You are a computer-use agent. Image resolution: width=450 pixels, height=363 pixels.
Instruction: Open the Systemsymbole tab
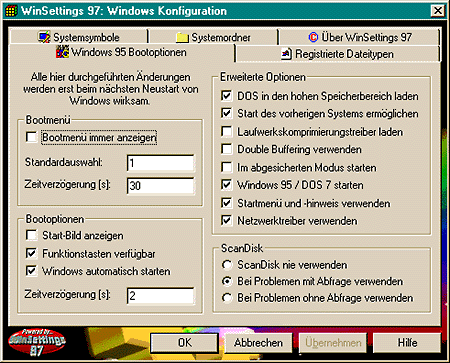pos(78,37)
